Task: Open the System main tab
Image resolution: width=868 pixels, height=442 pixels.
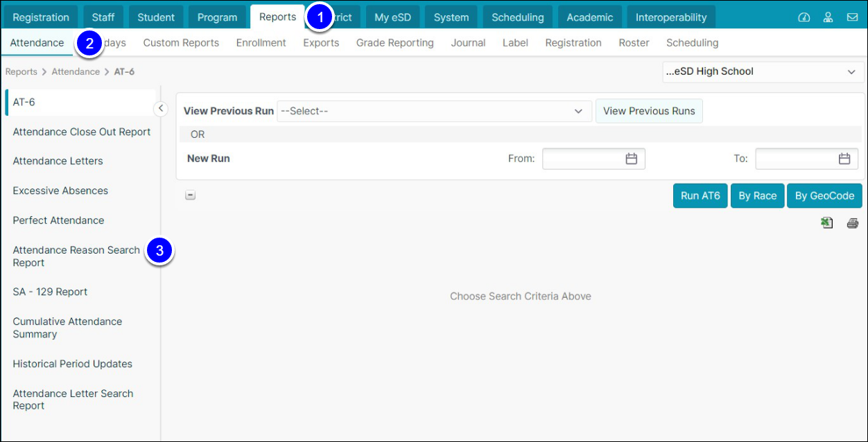Action: tap(451, 17)
